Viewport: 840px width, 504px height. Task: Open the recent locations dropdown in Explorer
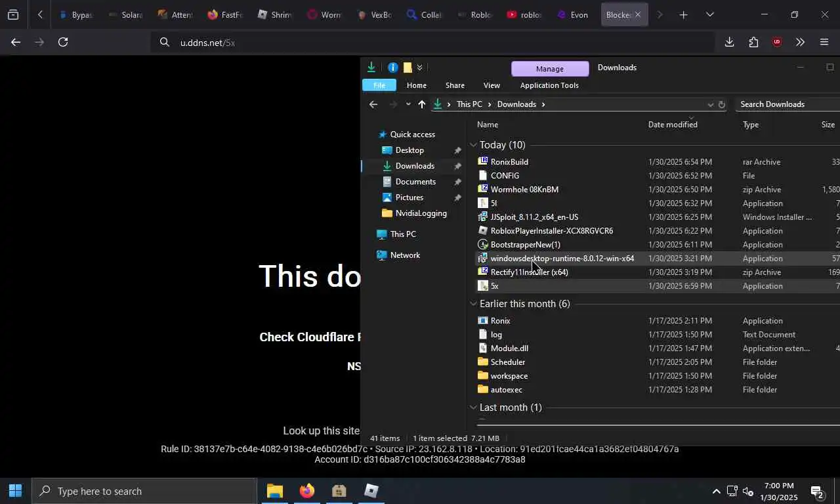408,104
